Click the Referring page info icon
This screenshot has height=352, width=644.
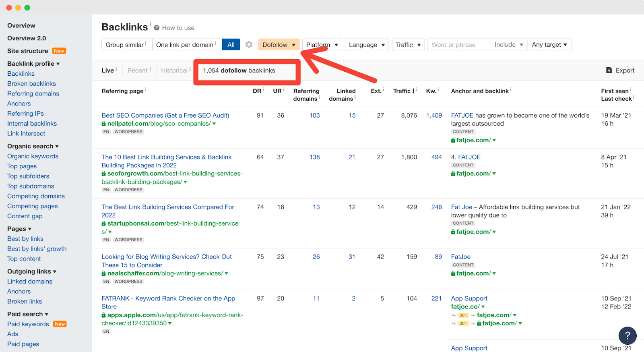[x=145, y=89]
